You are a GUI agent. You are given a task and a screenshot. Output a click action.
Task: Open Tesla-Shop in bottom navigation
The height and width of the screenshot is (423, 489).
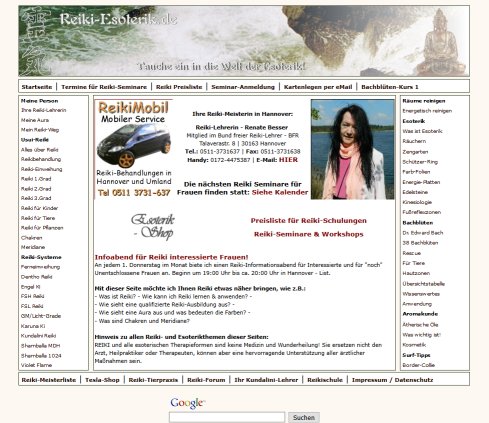(x=102, y=380)
